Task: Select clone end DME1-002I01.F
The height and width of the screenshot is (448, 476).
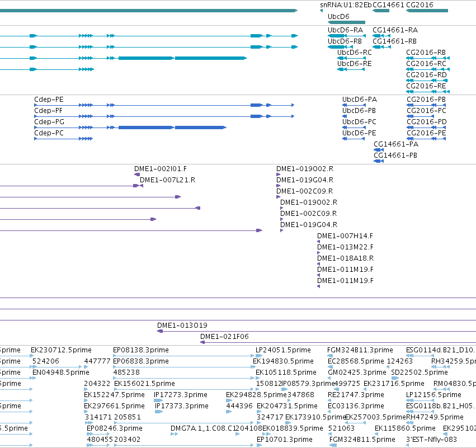Action: (161, 169)
